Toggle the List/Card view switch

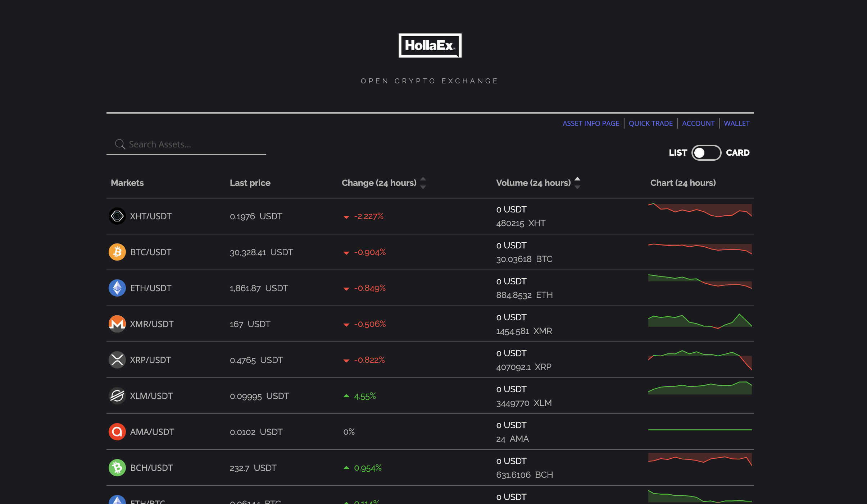click(x=706, y=153)
